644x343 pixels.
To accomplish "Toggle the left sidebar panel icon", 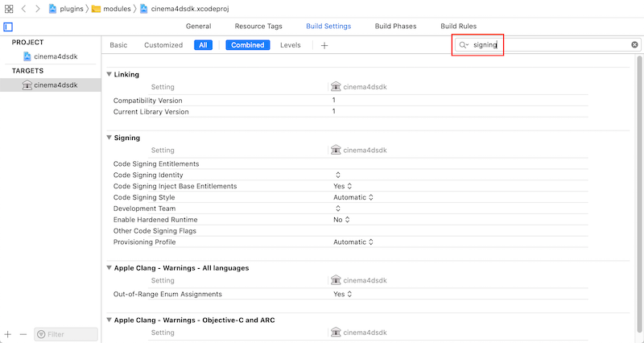I will (x=8, y=27).
